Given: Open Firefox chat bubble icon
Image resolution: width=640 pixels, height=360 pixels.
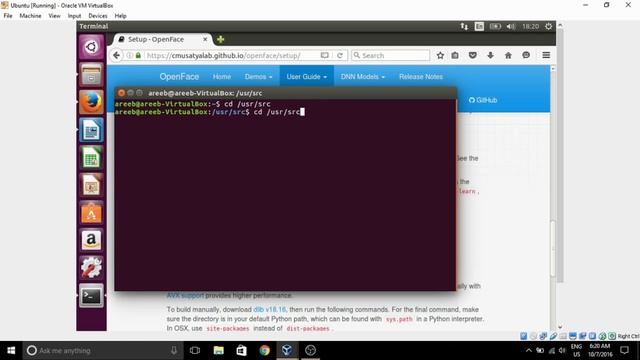Looking at the screenshot, I should click(526, 55).
